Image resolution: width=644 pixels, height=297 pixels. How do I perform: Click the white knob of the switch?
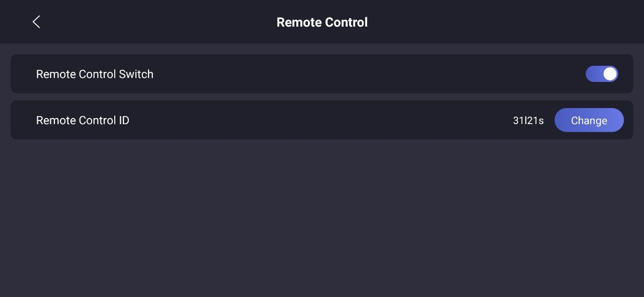coord(610,74)
